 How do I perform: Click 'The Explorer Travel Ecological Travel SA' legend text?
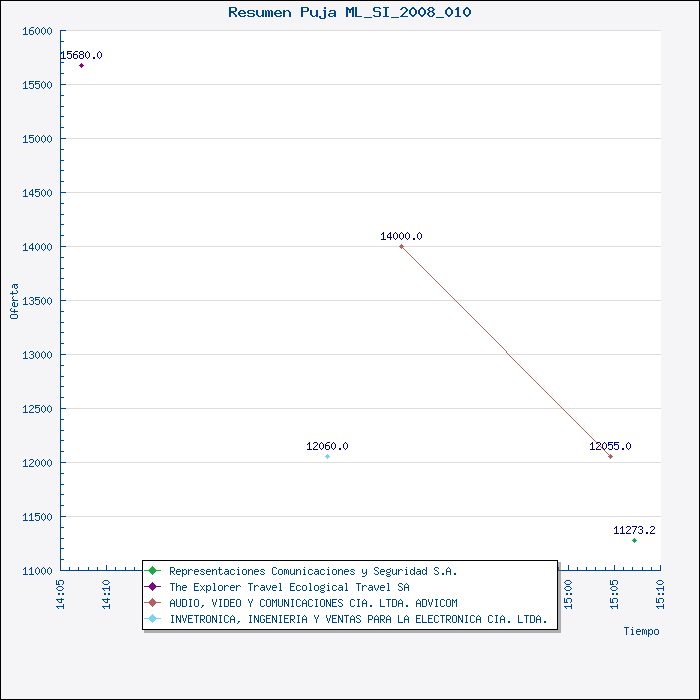(x=289, y=587)
